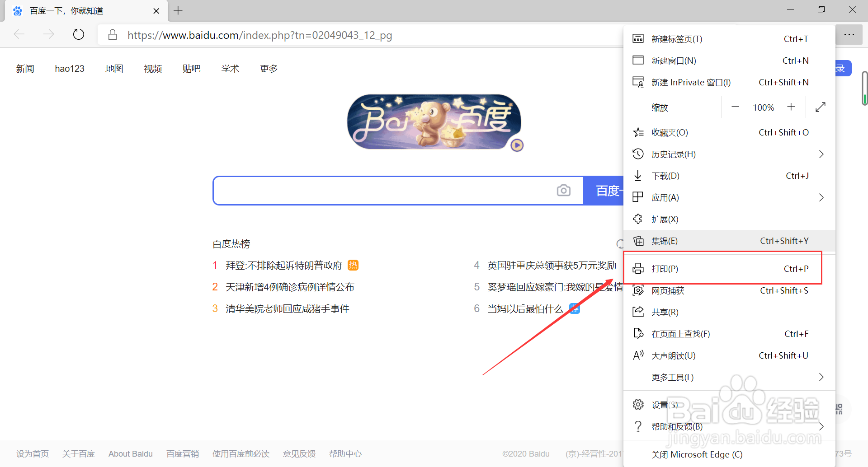
Task: Click the page vertical scrollbar
Action: 864,88
